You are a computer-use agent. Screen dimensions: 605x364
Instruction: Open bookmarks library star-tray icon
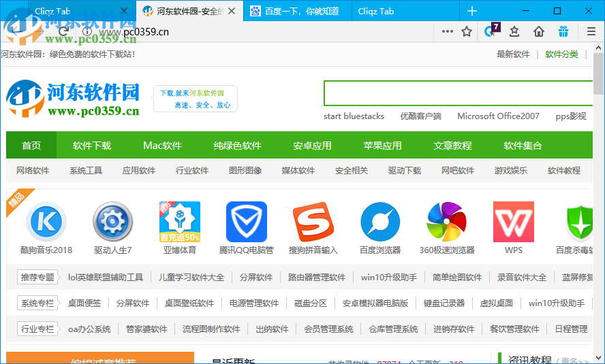click(x=514, y=31)
